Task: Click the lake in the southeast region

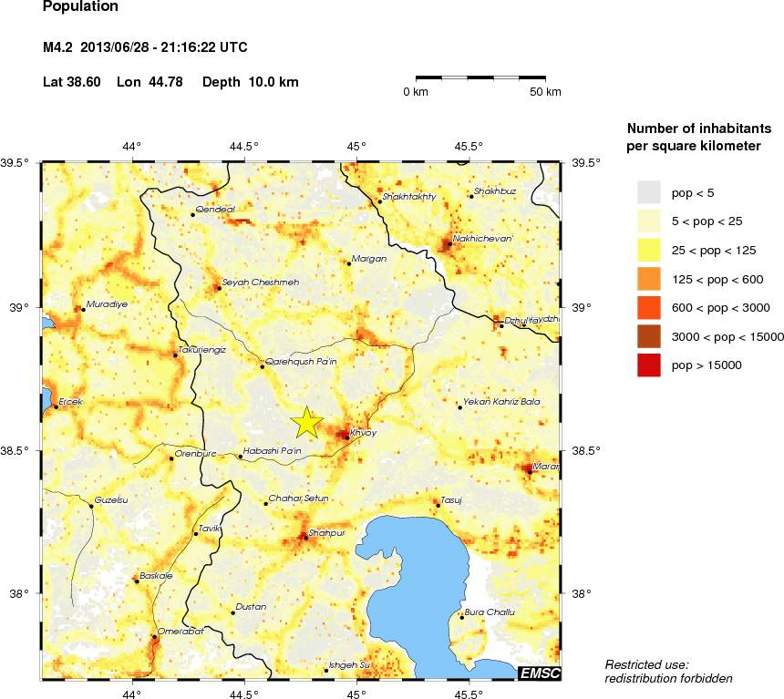Action: pyautogui.click(x=410, y=583)
